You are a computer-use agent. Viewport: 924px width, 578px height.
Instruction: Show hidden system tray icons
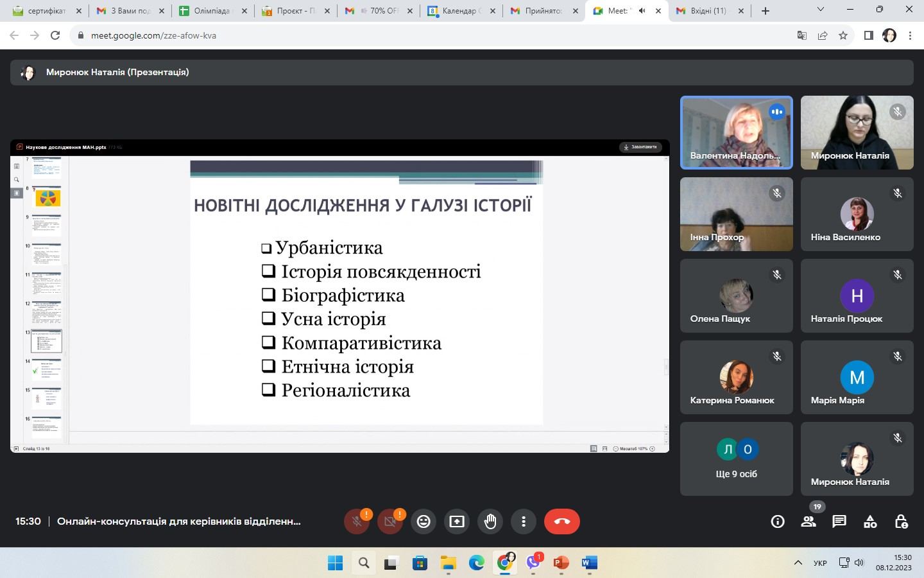pos(798,563)
